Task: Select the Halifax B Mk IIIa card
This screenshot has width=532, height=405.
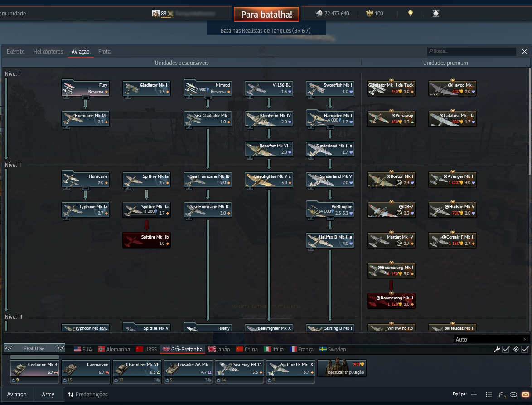Action: tap(330, 240)
